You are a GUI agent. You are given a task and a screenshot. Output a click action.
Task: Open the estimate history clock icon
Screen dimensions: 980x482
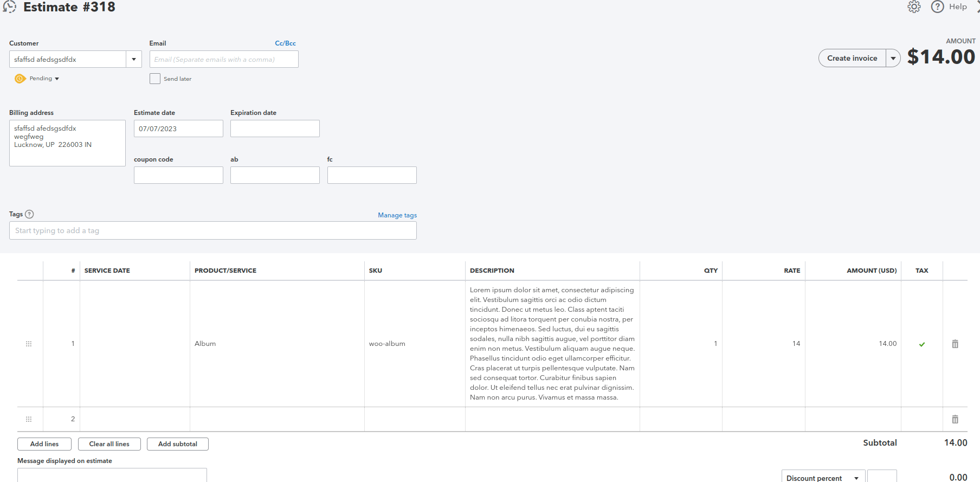(x=9, y=7)
